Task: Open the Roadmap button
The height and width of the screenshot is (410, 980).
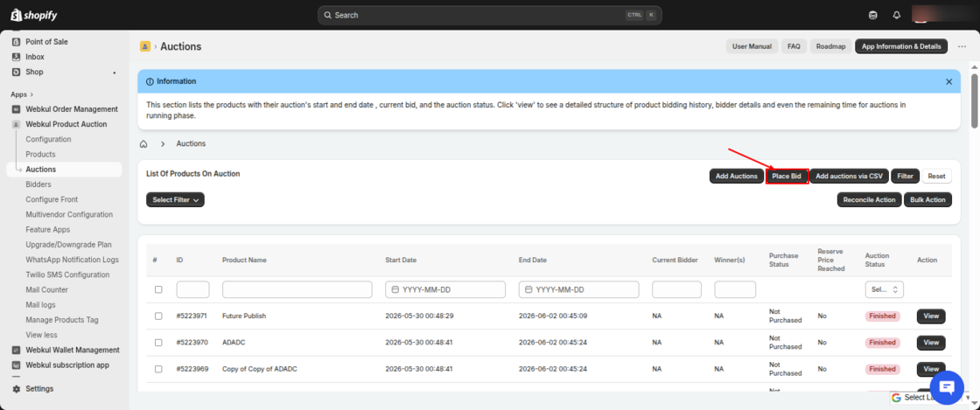Action: pyautogui.click(x=830, y=46)
